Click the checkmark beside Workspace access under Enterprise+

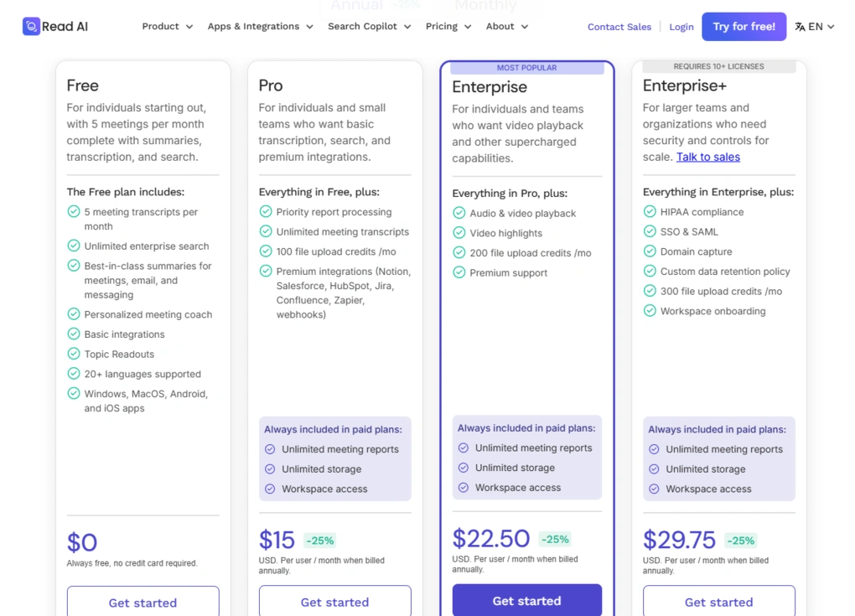tap(653, 489)
